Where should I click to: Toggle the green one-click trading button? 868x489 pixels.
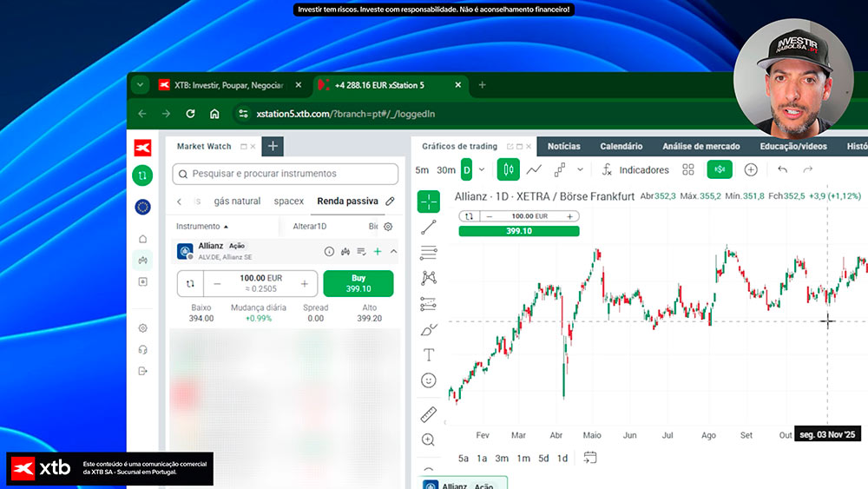pos(720,169)
